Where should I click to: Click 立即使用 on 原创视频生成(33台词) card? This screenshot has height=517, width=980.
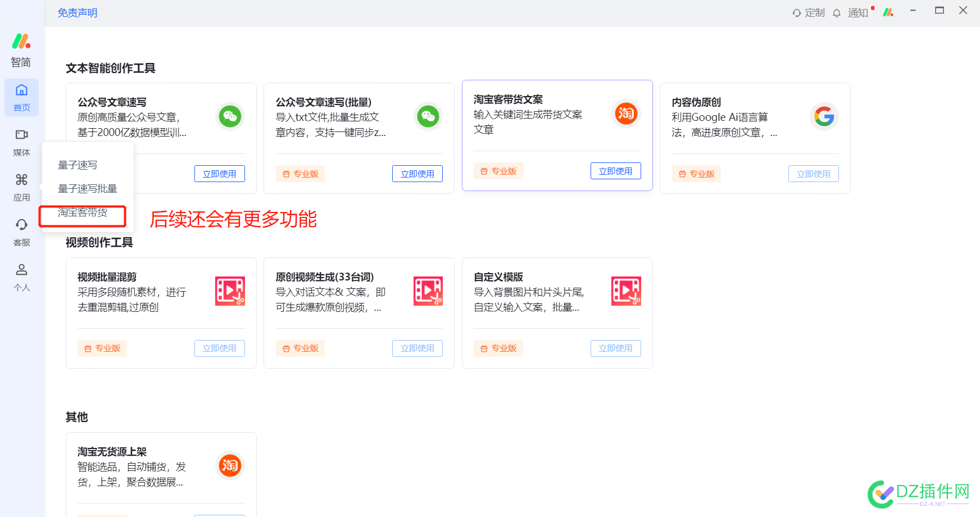point(418,348)
